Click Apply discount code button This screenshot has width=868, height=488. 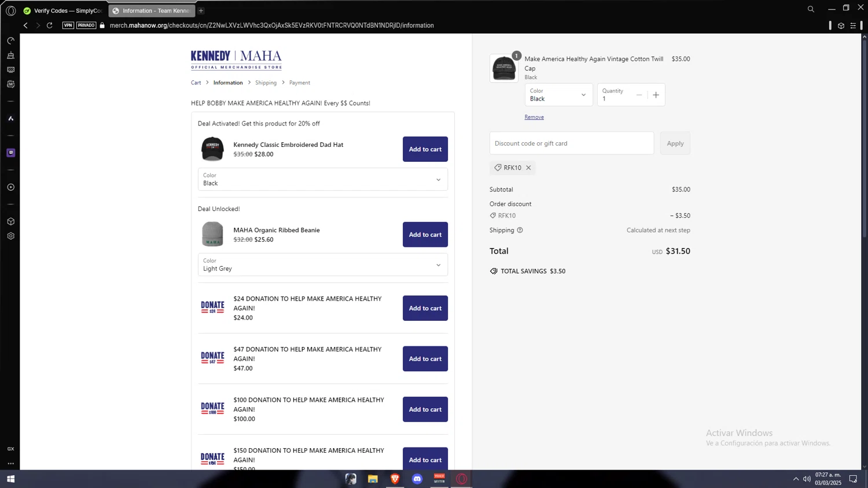point(675,143)
